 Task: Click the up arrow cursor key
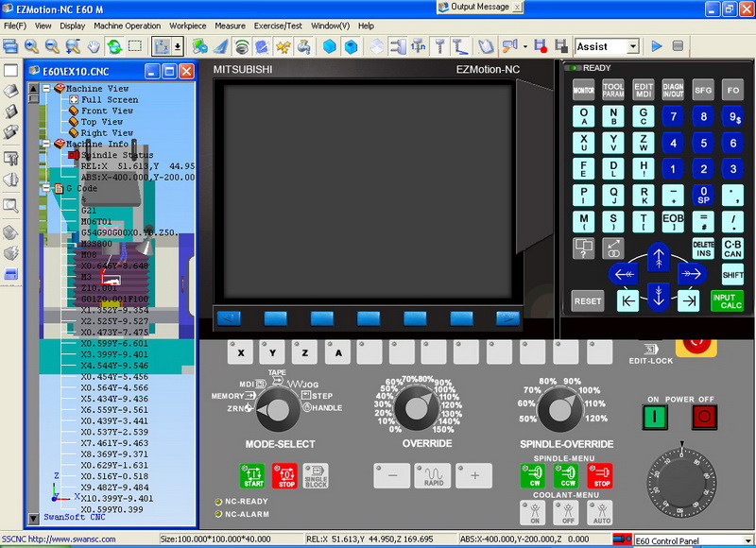tap(659, 257)
